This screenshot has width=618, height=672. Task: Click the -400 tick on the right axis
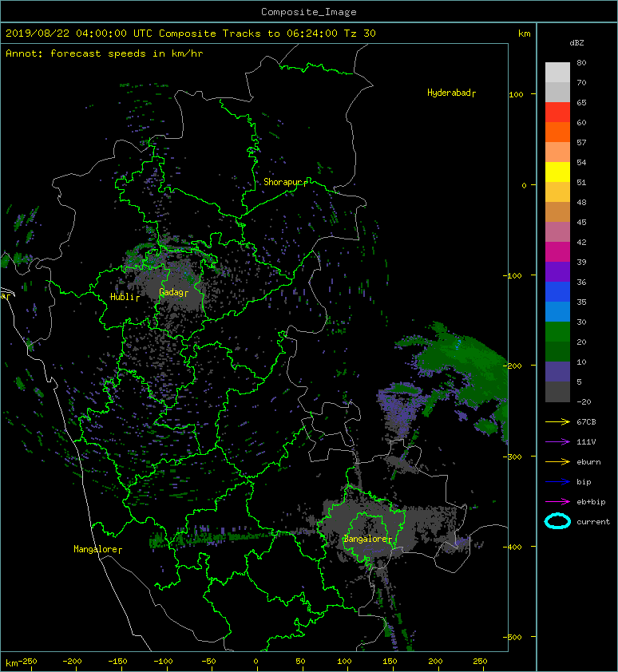[512, 547]
